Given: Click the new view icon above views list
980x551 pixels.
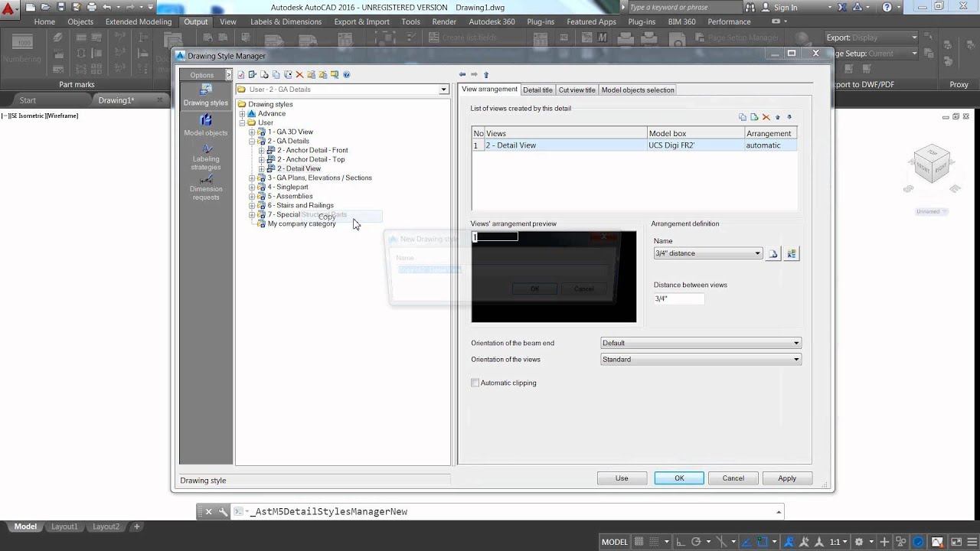Looking at the screenshot, I should coord(754,117).
